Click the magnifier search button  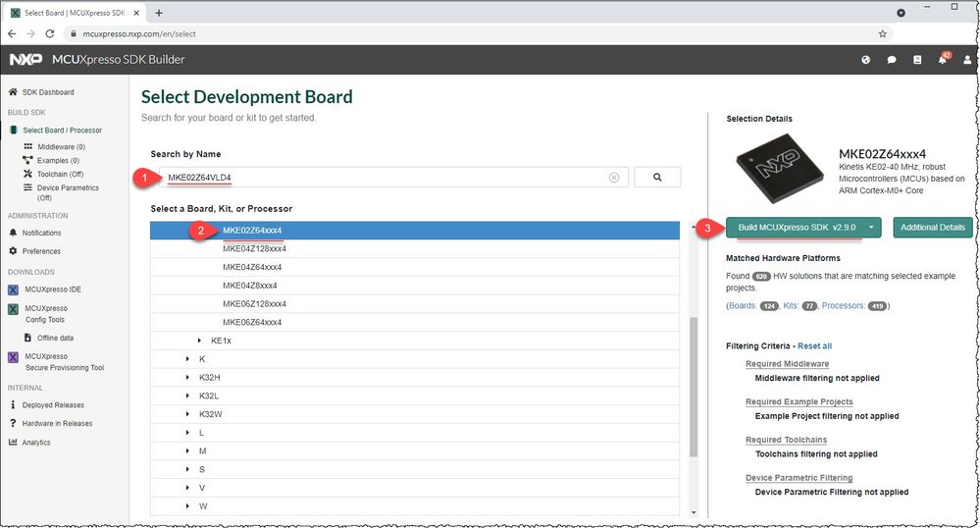pos(657,177)
